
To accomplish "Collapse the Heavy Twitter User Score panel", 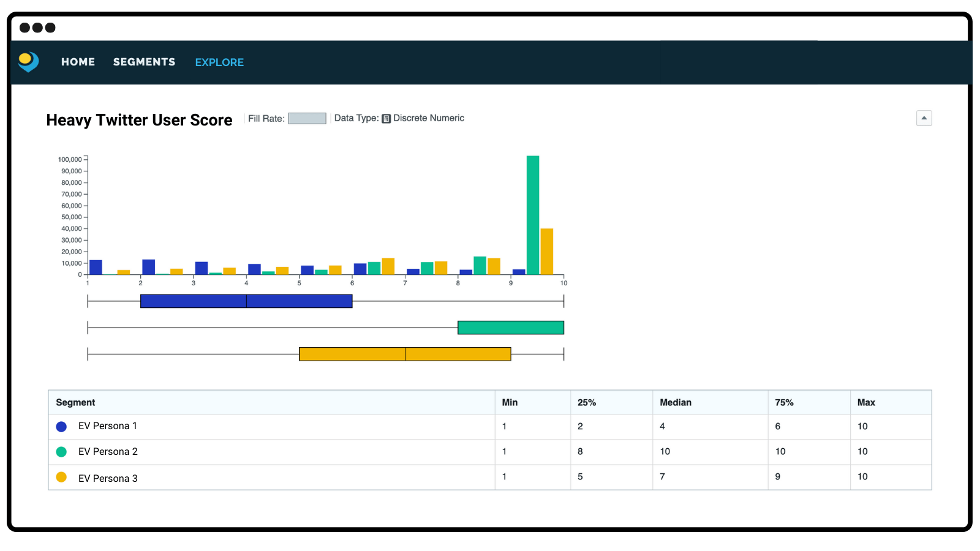I will pyautogui.click(x=924, y=118).
